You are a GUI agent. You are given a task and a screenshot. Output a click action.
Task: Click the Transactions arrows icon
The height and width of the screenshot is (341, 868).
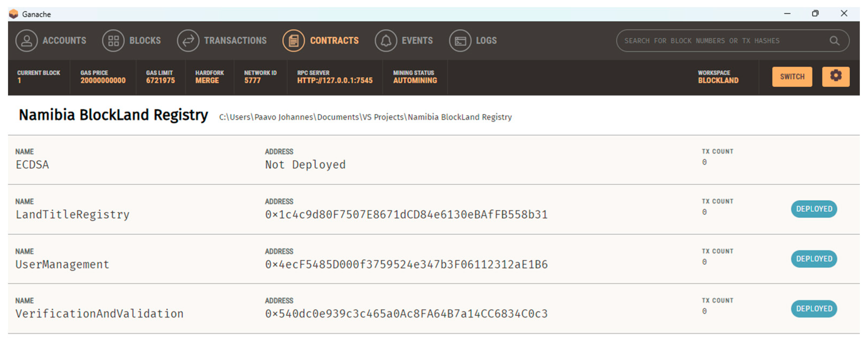[x=188, y=41]
